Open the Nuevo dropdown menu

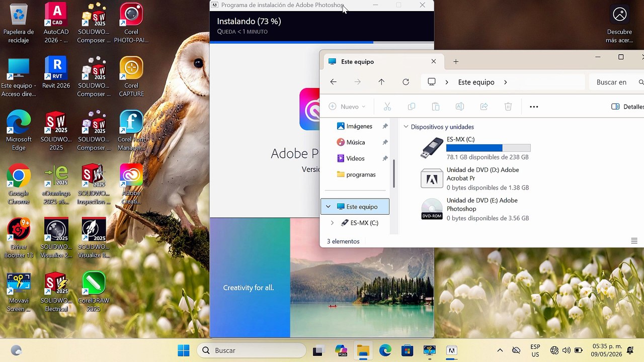click(347, 107)
